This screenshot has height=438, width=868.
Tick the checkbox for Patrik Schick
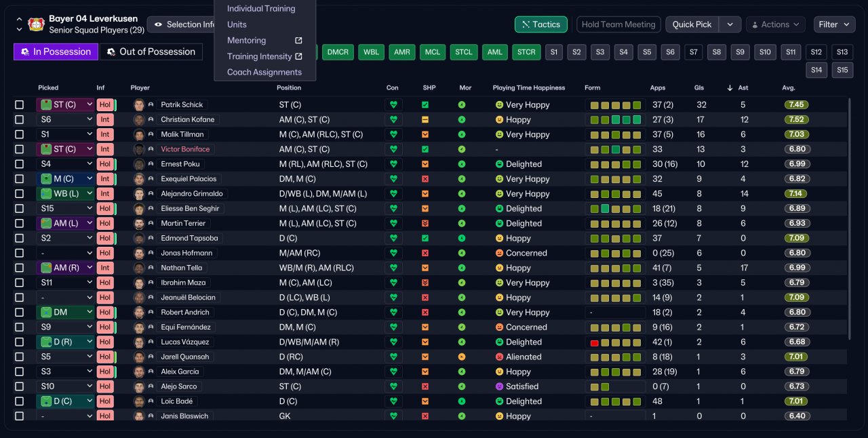pyautogui.click(x=20, y=105)
